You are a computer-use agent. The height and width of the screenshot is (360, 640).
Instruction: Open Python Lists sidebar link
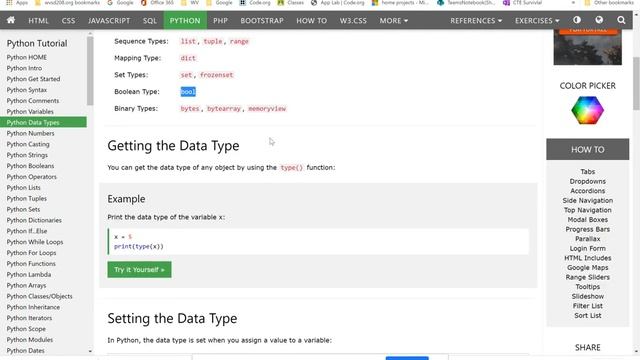23,187
